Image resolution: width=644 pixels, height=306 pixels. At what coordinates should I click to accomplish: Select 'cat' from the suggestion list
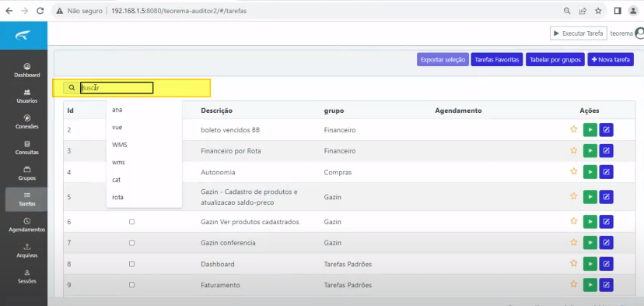[144, 180]
